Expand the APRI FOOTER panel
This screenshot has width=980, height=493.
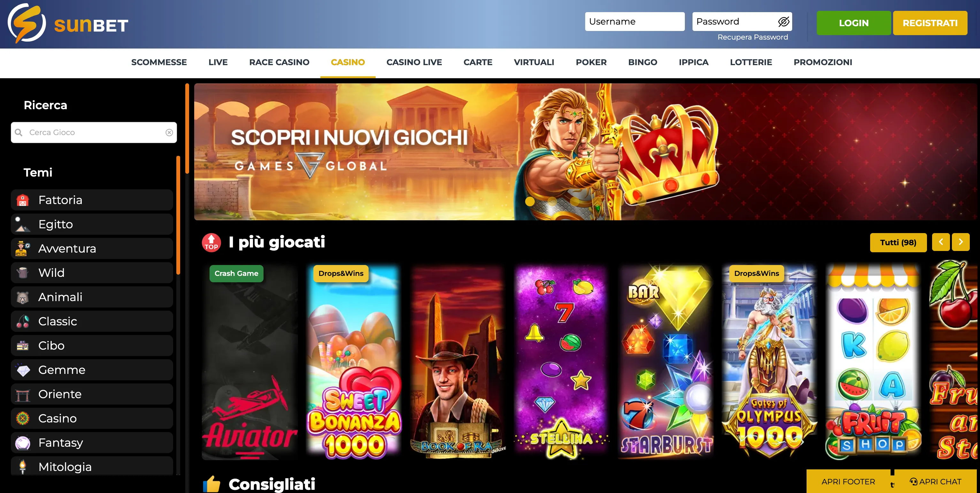[848, 482]
